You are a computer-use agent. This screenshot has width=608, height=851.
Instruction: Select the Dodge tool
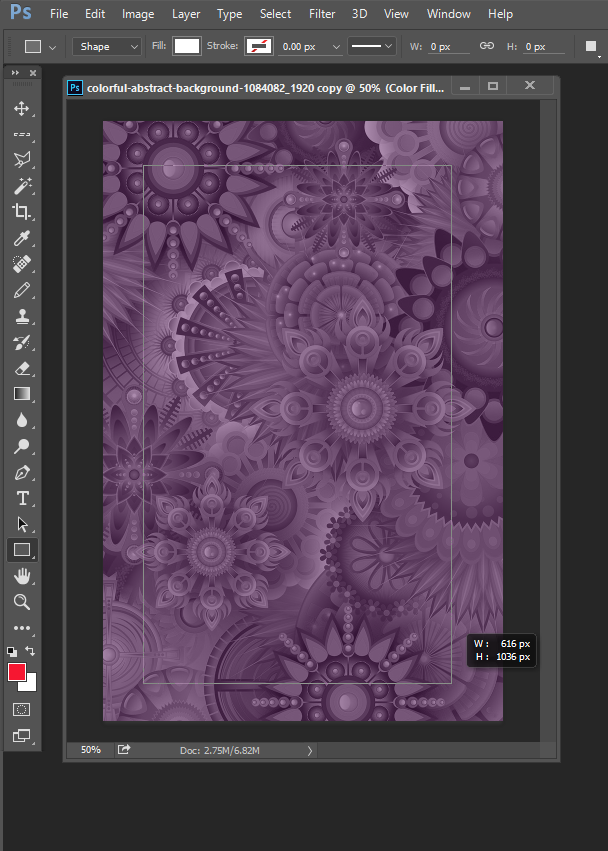[22, 446]
